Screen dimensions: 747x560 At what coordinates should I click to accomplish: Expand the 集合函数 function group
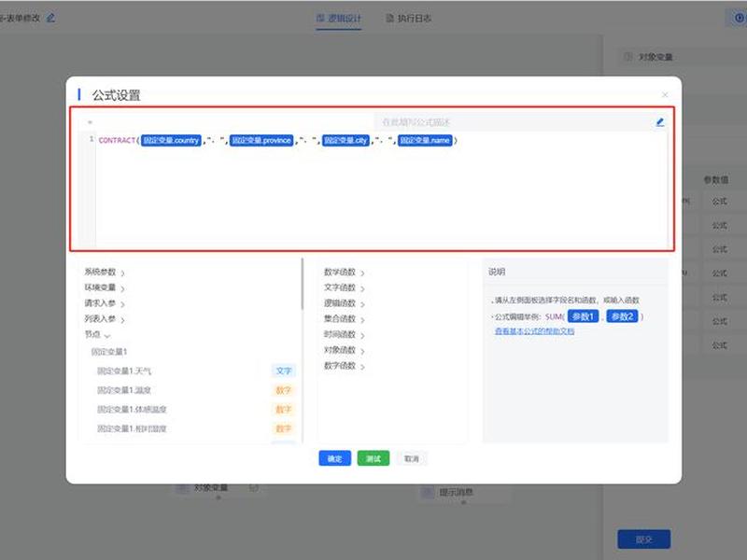[345, 319]
